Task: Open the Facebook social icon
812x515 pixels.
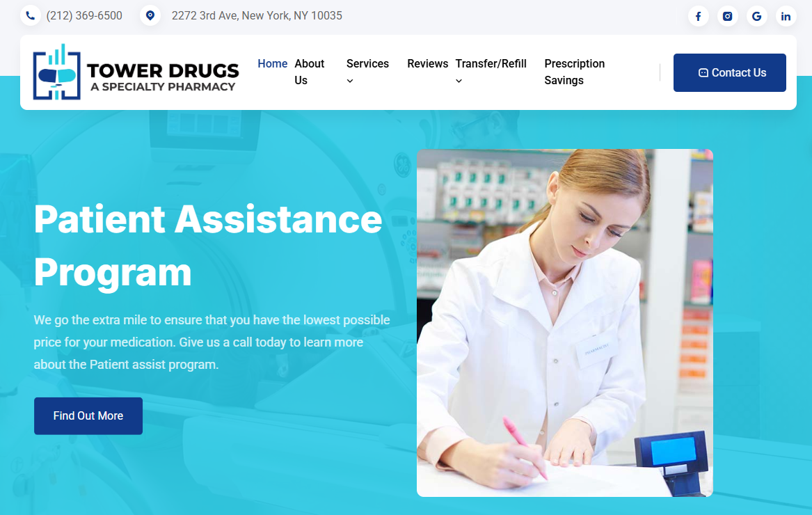Action: (698, 16)
